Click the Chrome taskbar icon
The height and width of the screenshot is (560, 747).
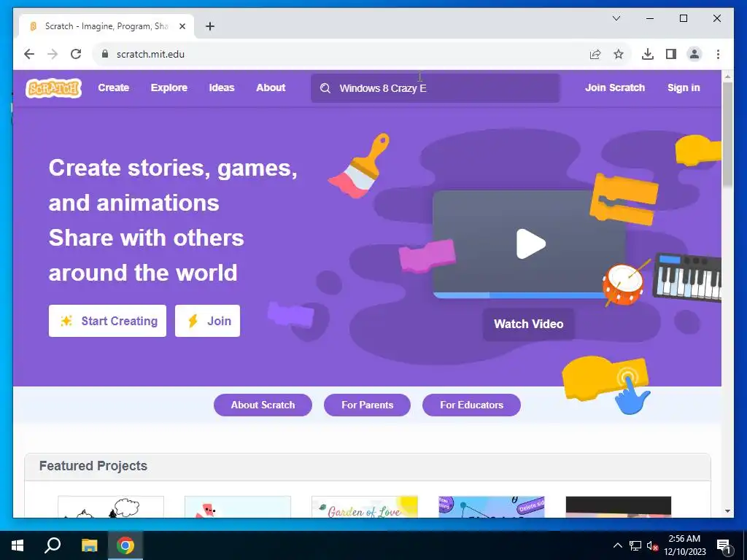coord(125,545)
